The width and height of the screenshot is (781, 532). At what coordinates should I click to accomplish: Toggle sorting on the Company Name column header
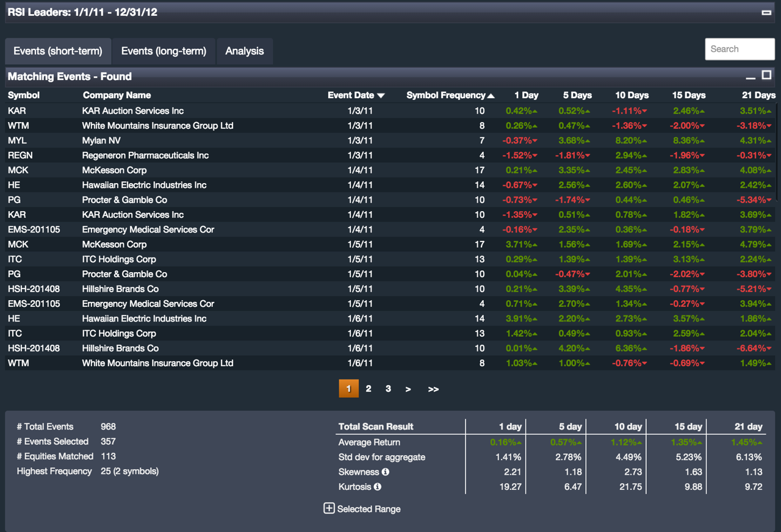click(x=117, y=95)
